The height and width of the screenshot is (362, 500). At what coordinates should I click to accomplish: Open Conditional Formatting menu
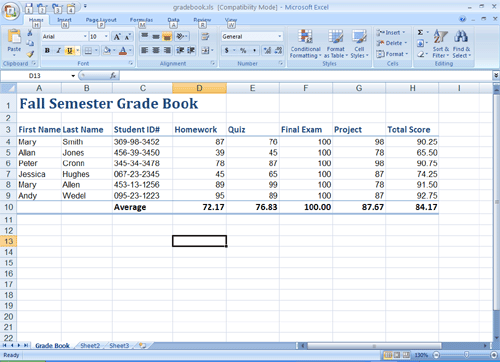305,43
